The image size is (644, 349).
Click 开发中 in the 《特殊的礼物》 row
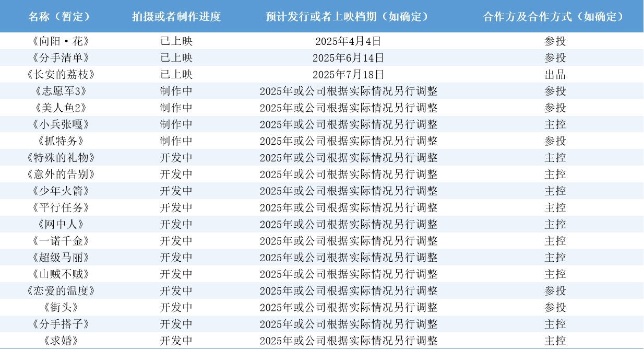pyautogui.click(x=176, y=158)
